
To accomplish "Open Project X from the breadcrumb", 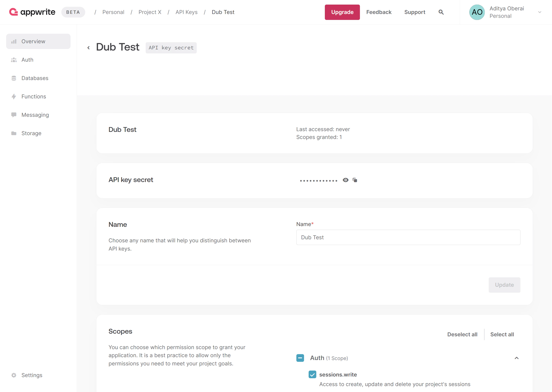I will click(x=150, y=12).
